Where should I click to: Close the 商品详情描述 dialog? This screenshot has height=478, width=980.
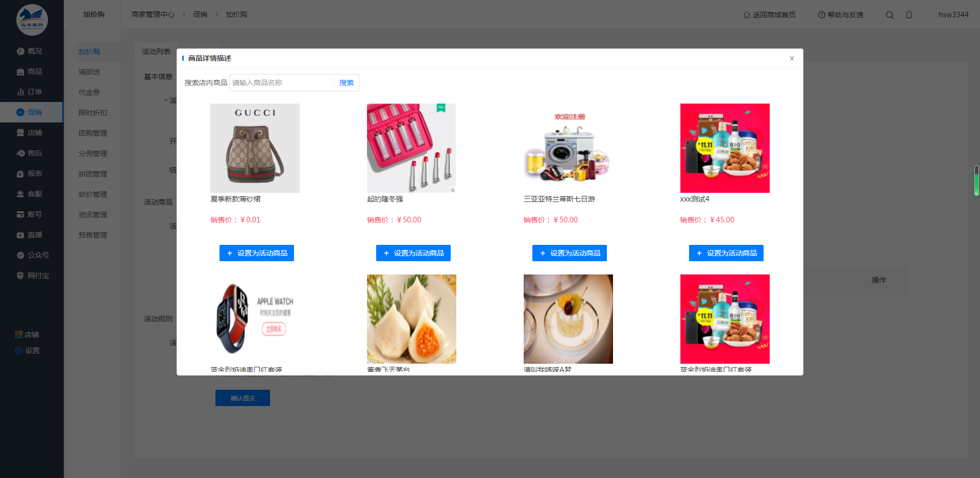point(792,58)
